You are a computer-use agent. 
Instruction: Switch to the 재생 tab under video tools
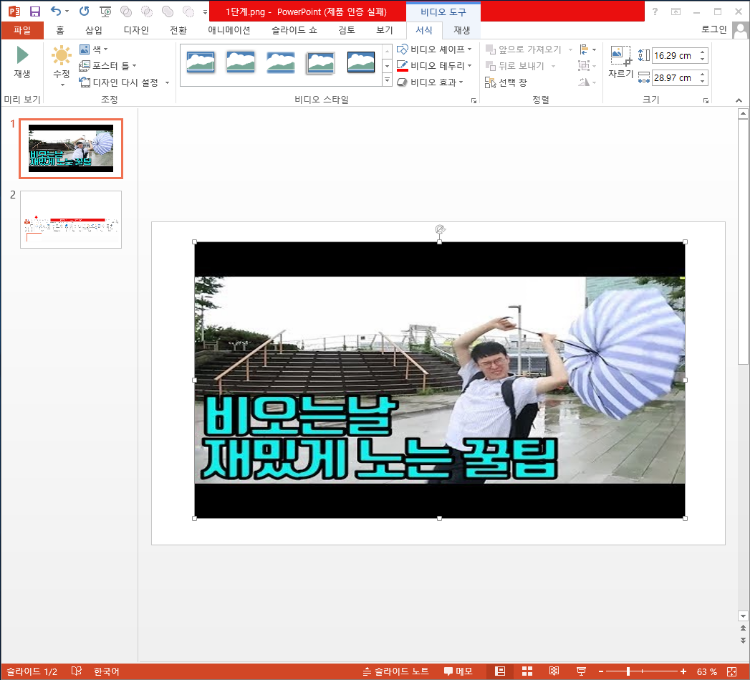(462, 30)
